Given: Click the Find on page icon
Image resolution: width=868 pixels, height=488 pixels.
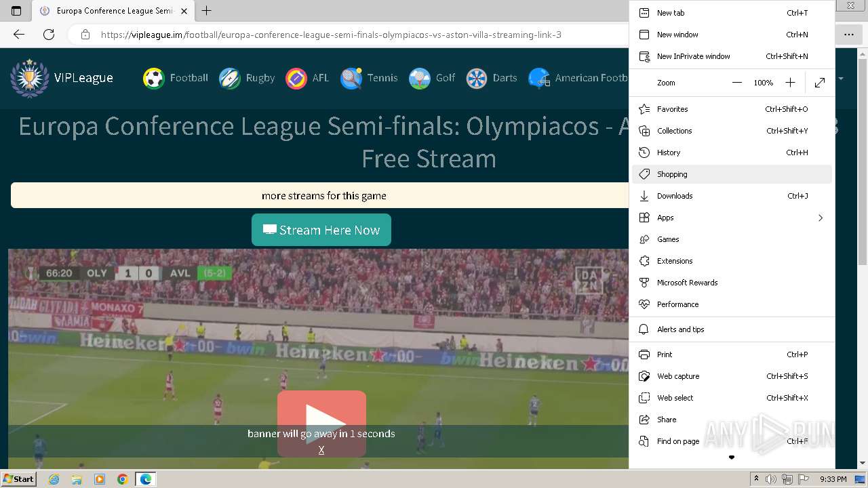Looking at the screenshot, I should click(644, 441).
